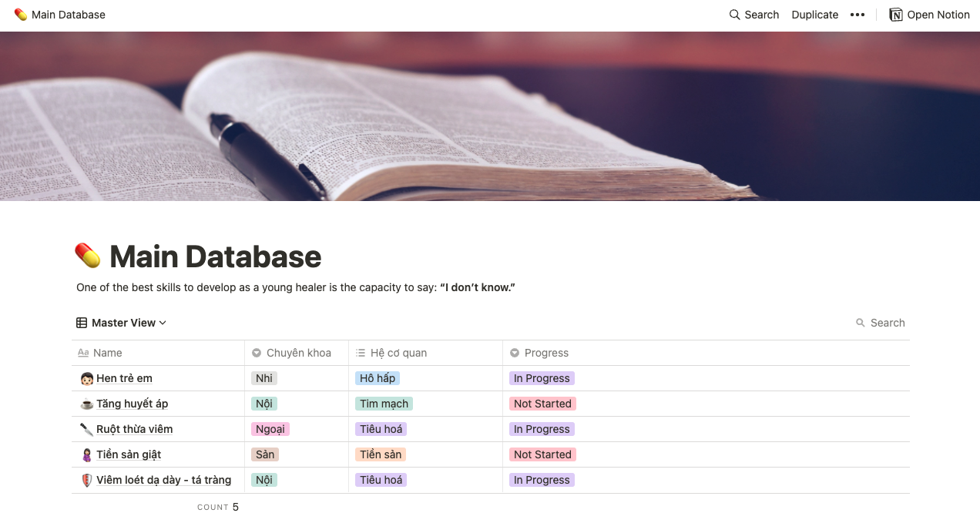
Task: Click the baby emoji on the Hen trẻ em row
Action: point(86,377)
